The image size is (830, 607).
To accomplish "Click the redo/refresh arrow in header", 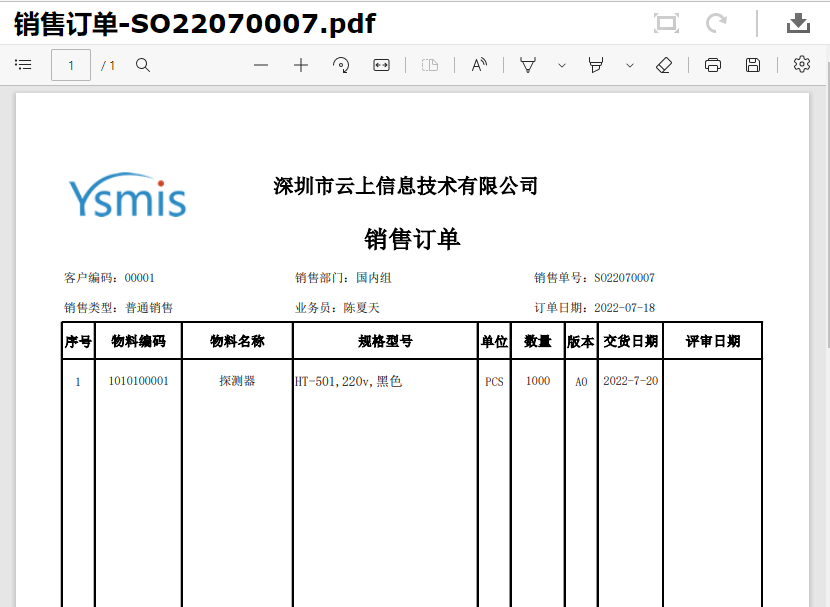I will coord(716,23).
